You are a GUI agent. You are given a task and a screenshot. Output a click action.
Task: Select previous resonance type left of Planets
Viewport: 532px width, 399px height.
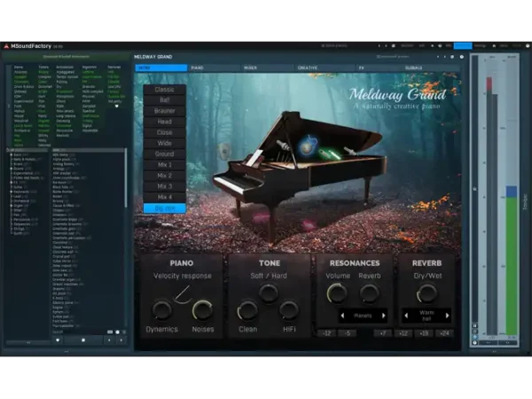[342, 316]
